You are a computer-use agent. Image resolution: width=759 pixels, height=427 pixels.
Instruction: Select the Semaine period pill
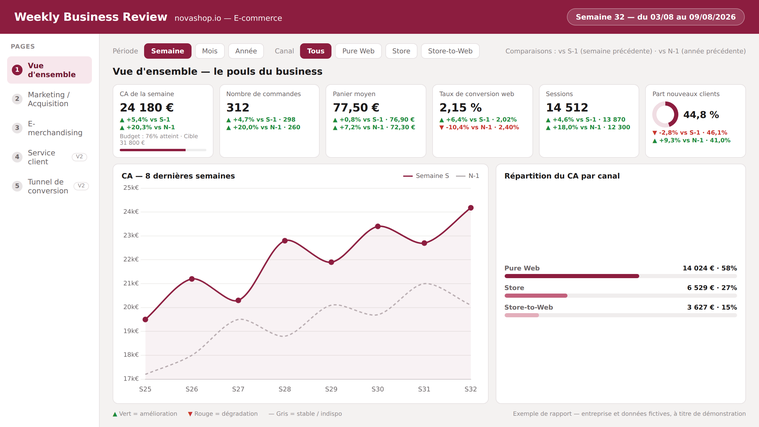(167, 51)
